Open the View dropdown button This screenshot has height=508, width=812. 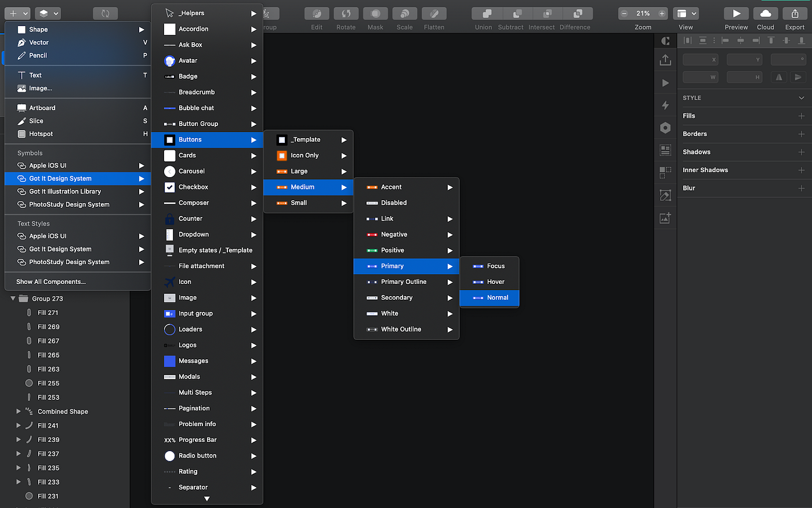click(x=687, y=13)
